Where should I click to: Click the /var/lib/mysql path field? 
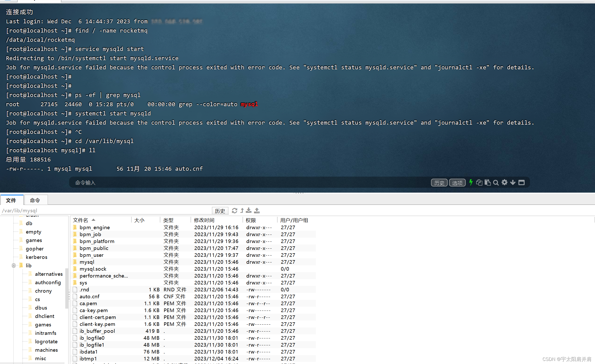106,211
